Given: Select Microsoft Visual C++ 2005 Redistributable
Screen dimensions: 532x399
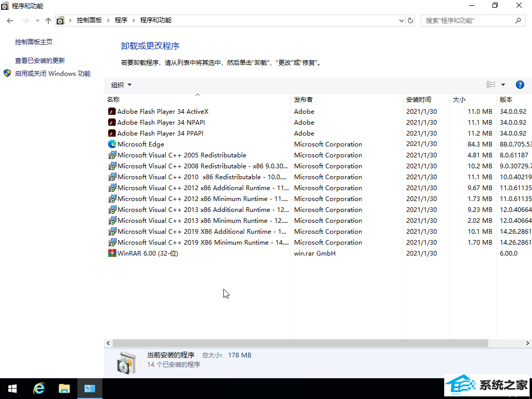Looking at the screenshot, I should tap(181, 155).
